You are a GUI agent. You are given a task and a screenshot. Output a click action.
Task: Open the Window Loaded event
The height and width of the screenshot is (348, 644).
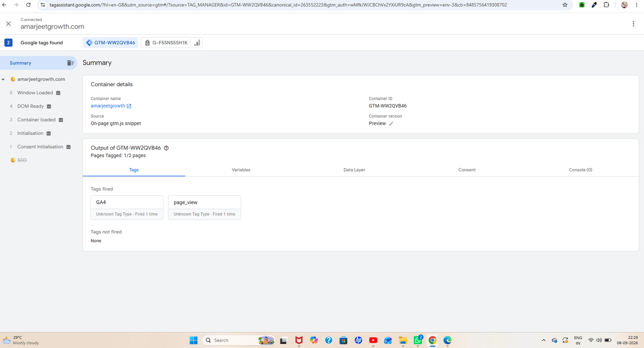[x=35, y=93]
